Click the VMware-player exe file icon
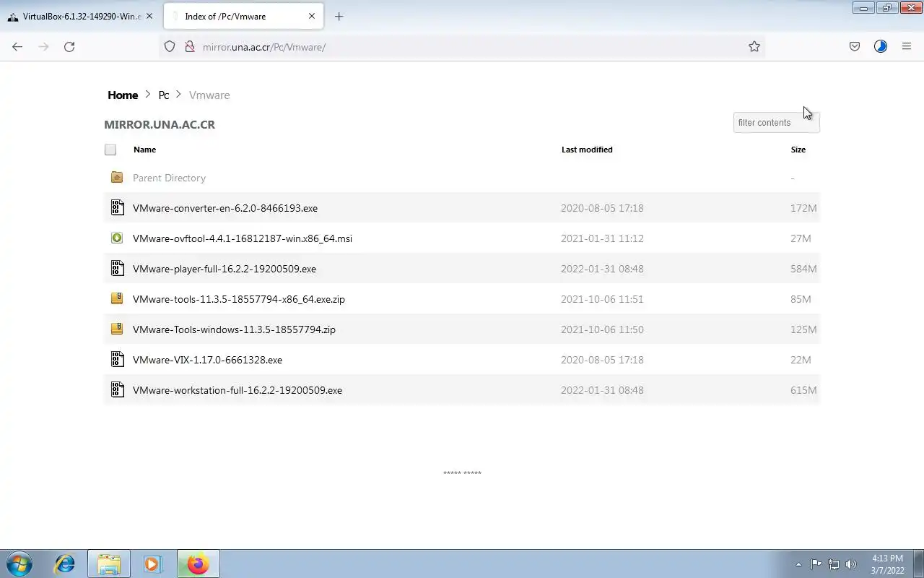This screenshot has width=924, height=578. [x=117, y=269]
